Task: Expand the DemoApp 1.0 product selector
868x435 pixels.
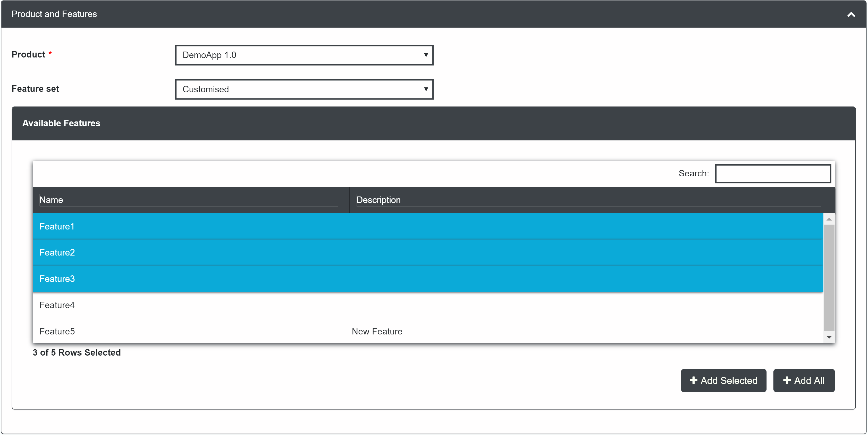Action: (x=303, y=55)
